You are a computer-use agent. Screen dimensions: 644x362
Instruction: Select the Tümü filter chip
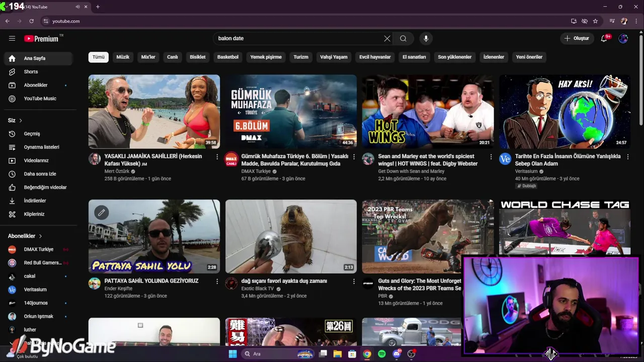pos(99,57)
